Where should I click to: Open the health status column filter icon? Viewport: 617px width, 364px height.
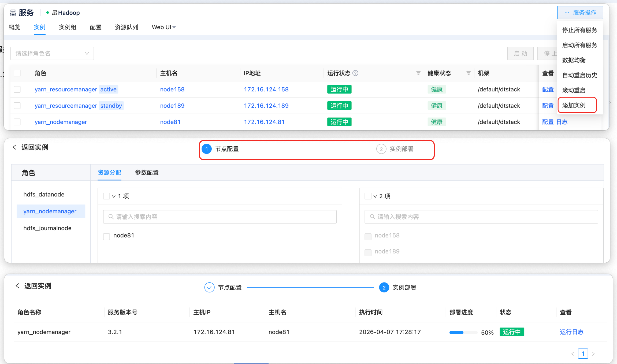[469, 73]
